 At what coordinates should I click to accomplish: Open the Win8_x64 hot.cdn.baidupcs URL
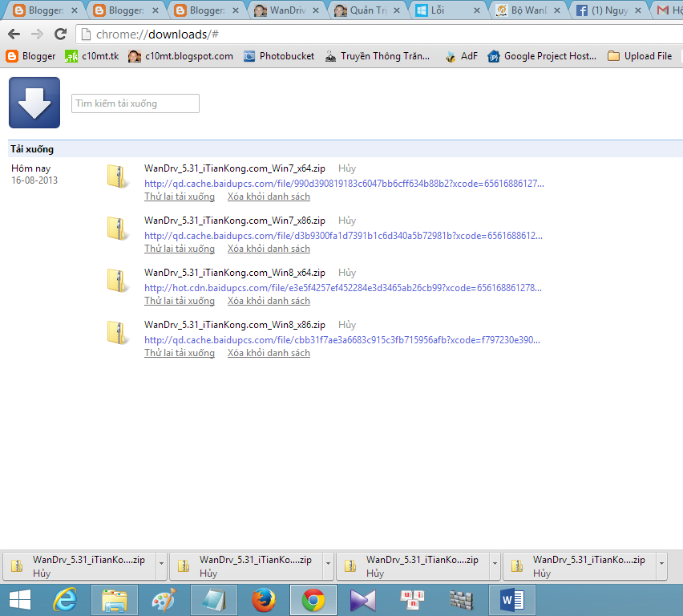pos(343,288)
